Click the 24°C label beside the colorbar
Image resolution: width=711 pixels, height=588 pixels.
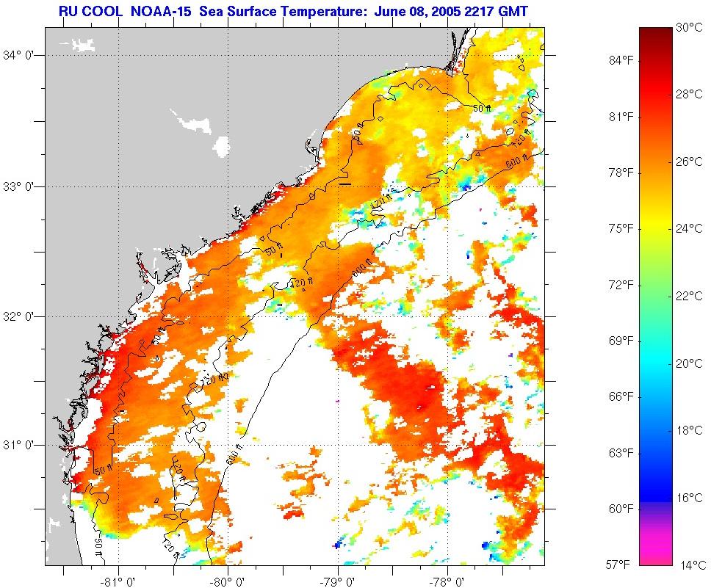[x=687, y=229]
